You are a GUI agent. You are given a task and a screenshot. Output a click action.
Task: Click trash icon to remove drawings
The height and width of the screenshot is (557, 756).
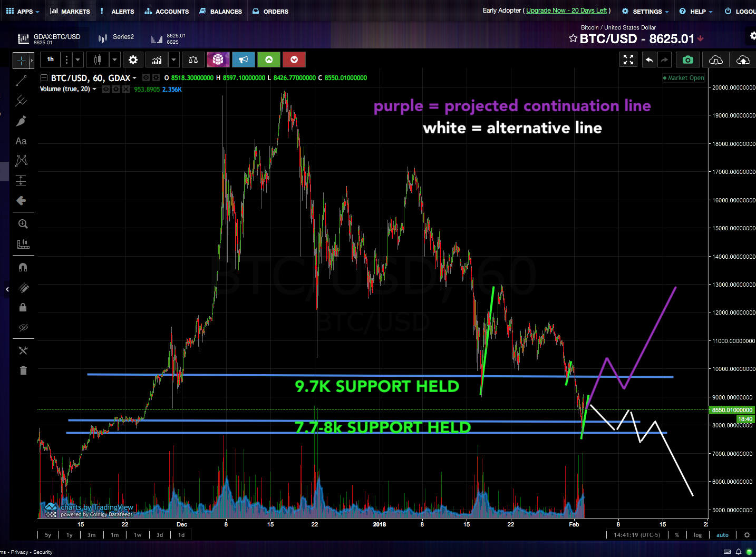coord(23,370)
